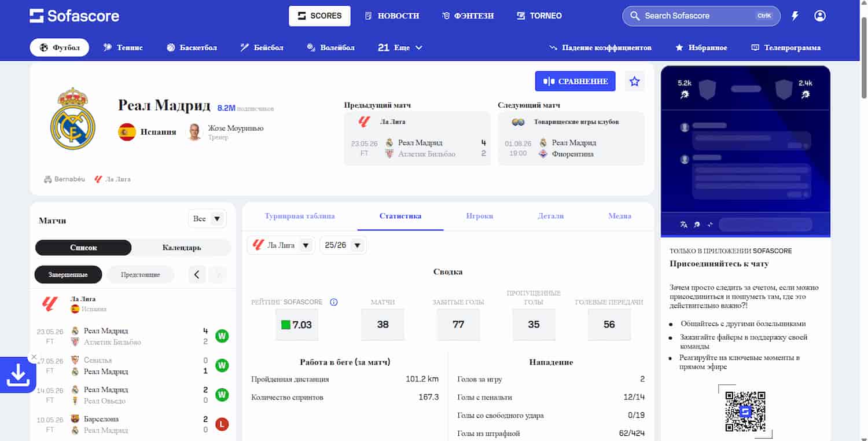Select SCORES in the top navigation

[319, 16]
